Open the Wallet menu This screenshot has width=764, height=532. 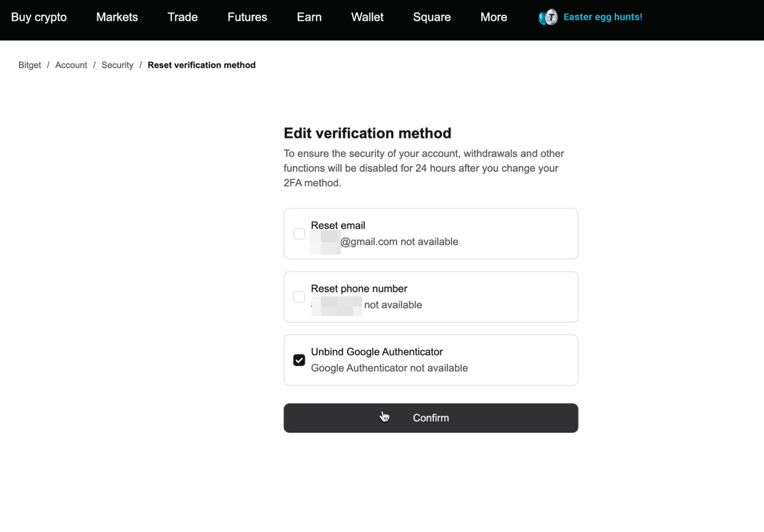point(366,17)
